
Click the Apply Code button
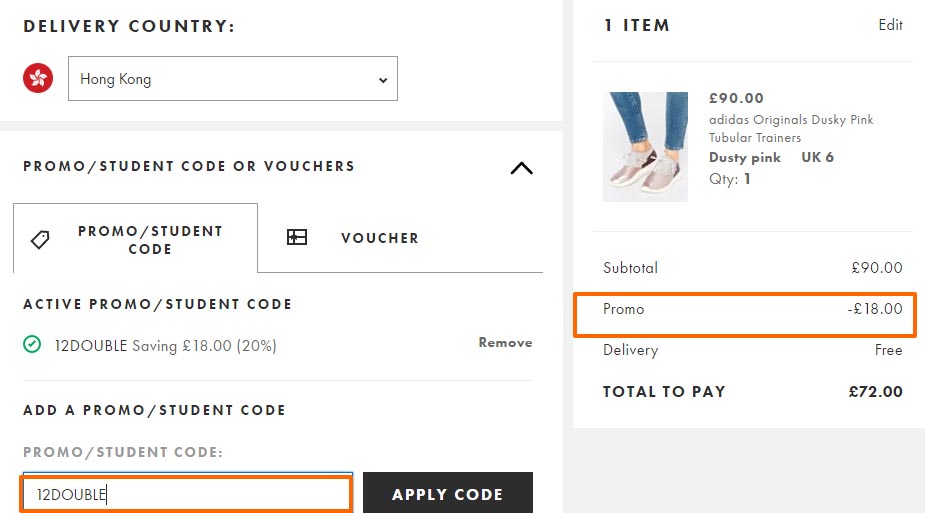coord(448,494)
